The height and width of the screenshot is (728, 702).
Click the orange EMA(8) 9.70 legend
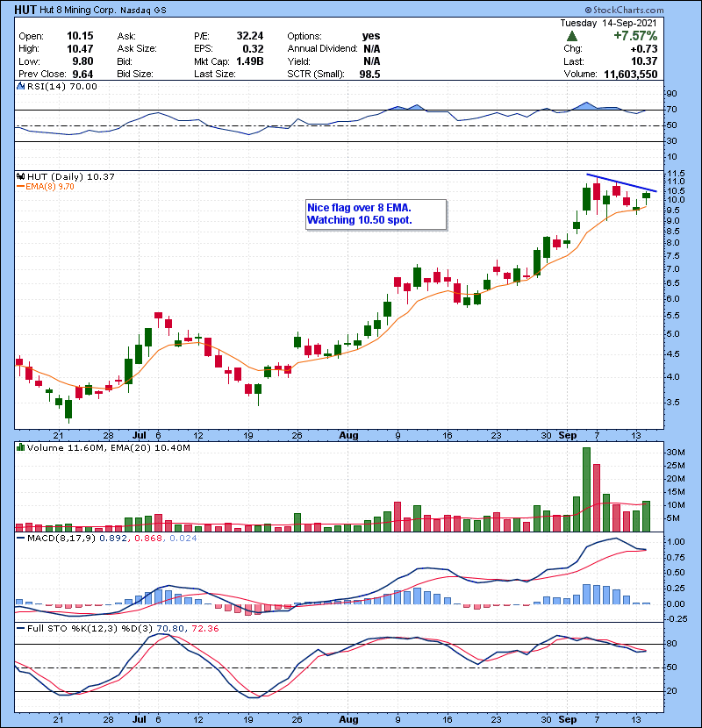(46, 187)
